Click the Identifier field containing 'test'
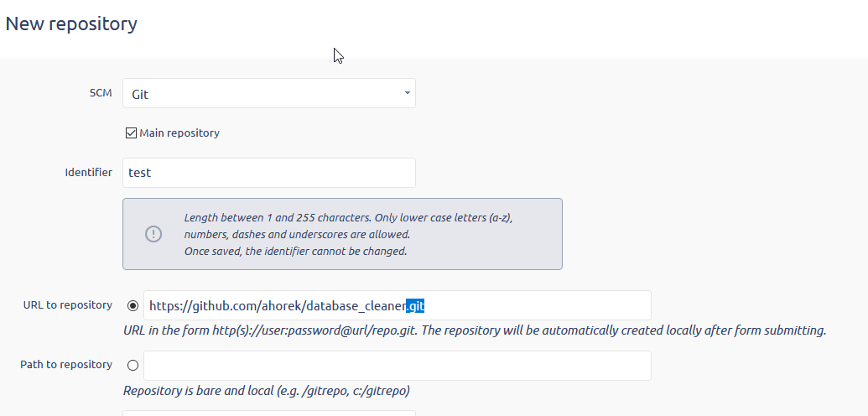868x416 pixels. coord(268,173)
